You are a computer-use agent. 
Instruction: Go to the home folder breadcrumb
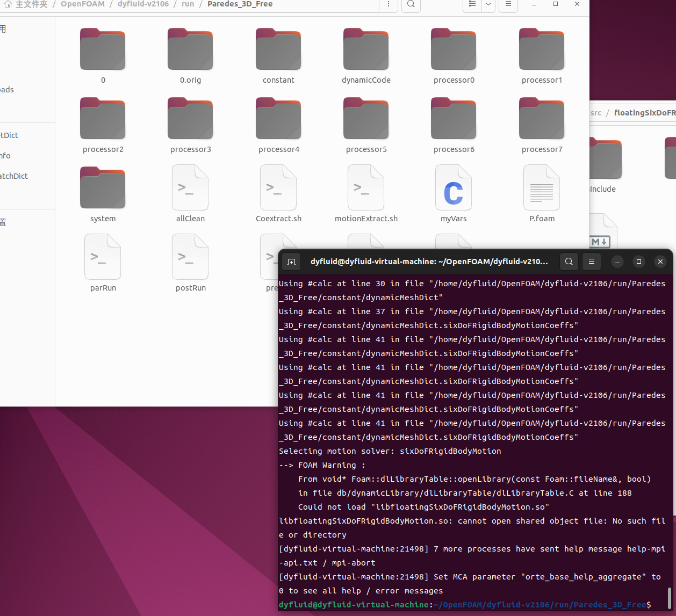point(26,4)
